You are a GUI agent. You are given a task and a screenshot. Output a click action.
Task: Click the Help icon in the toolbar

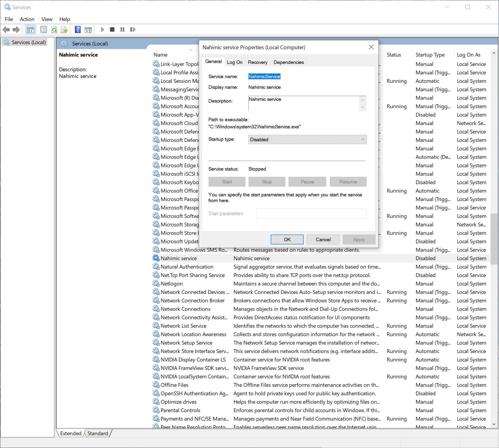point(78,29)
